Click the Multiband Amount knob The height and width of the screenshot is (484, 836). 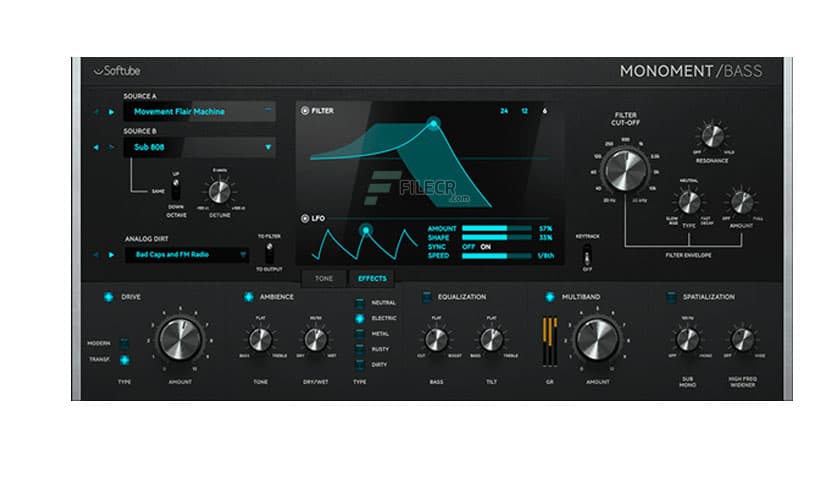[597, 340]
